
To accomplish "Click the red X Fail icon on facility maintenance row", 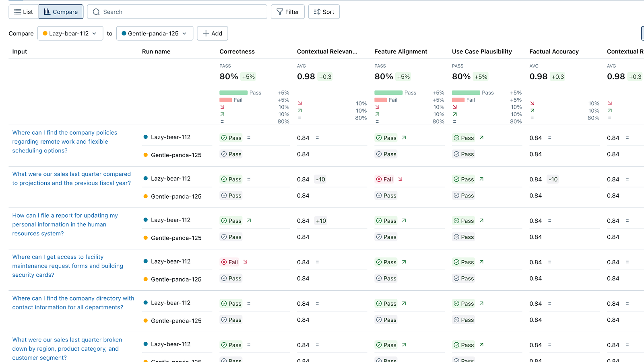I will tap(224, 262).
